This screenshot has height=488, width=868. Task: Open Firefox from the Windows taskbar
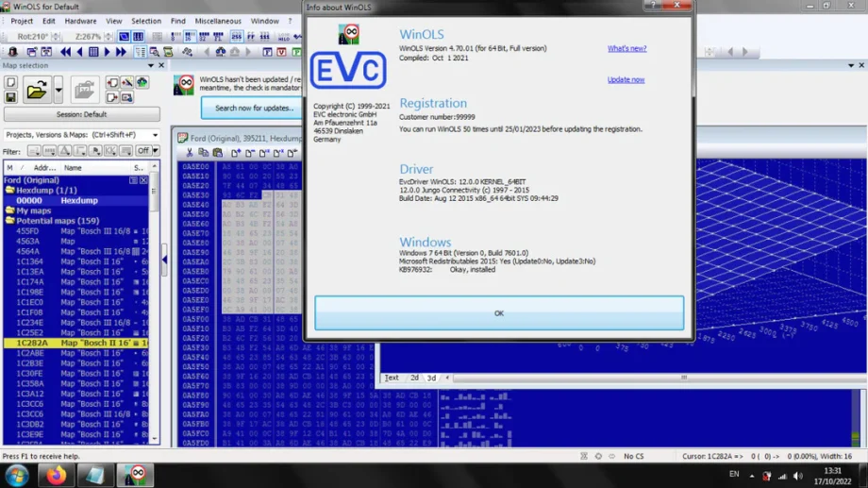coord(57,474)
